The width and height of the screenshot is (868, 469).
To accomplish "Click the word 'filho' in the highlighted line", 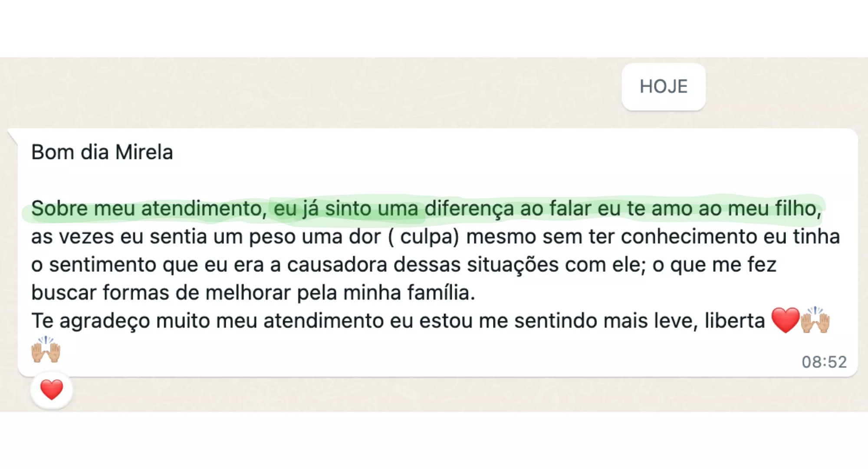I will [x=796, y=209].
